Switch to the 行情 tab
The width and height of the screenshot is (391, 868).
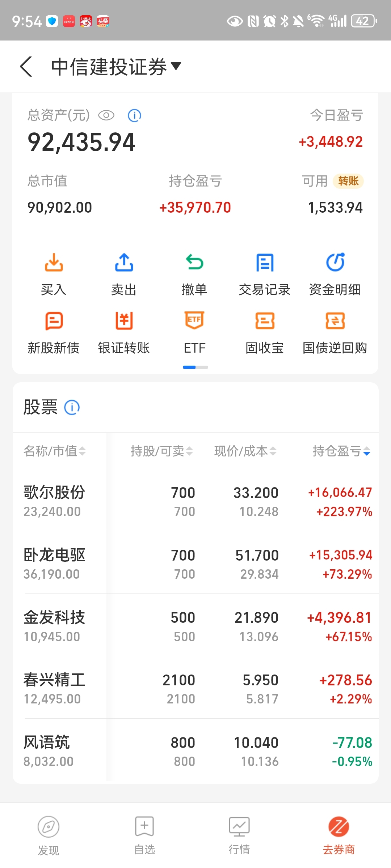pyautogui.click(x=239, y=835)
